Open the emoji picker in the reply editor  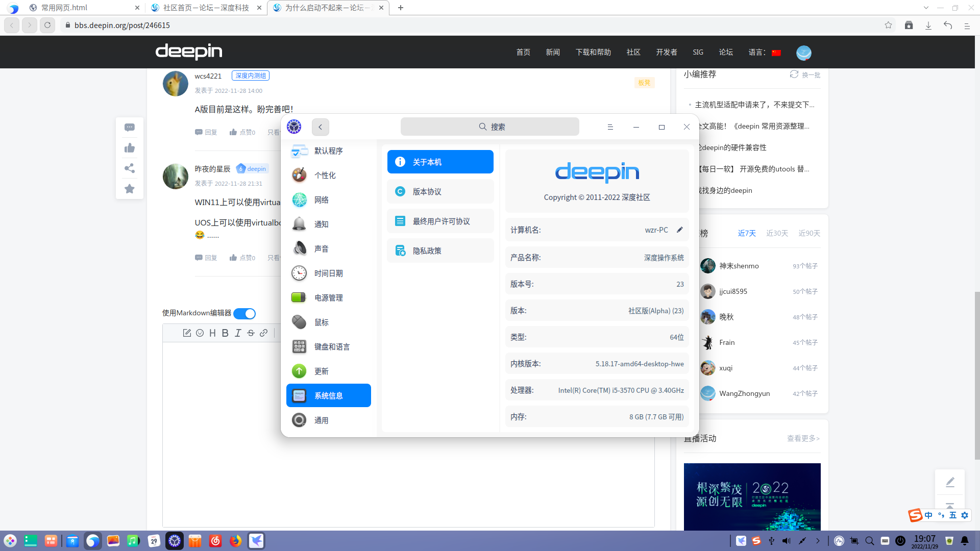200,333
